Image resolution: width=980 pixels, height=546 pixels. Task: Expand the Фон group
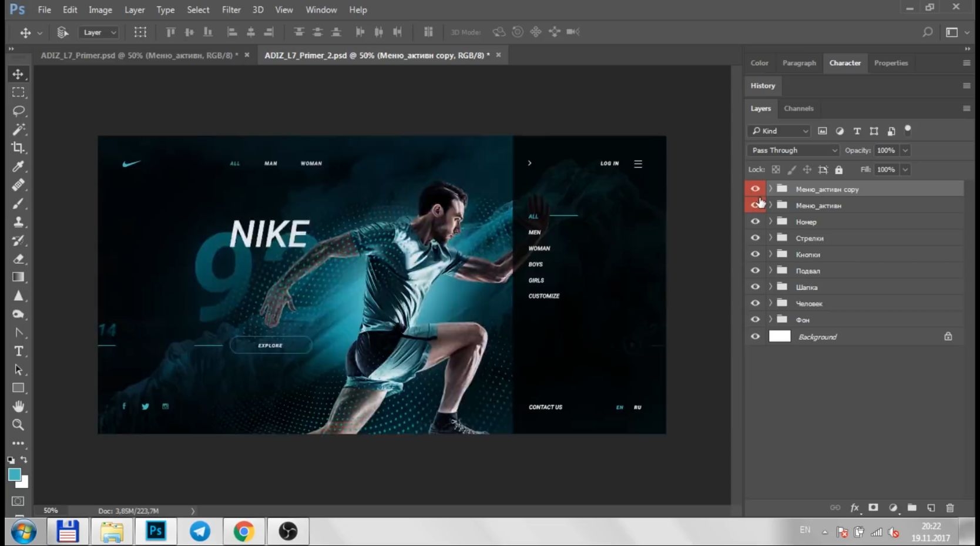coord(770,320)
